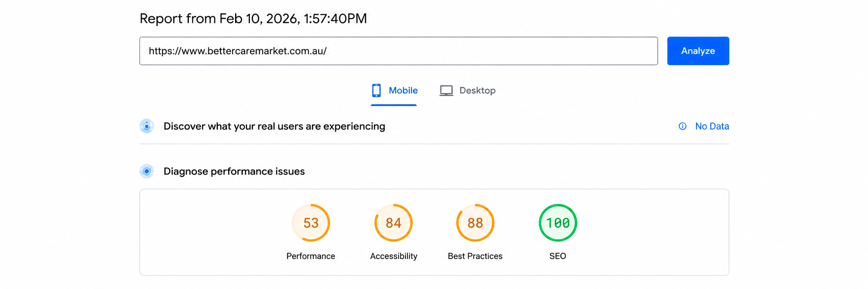Click 'Diagnose performance issues' heading
868x289 pixels.
[234, 172]
